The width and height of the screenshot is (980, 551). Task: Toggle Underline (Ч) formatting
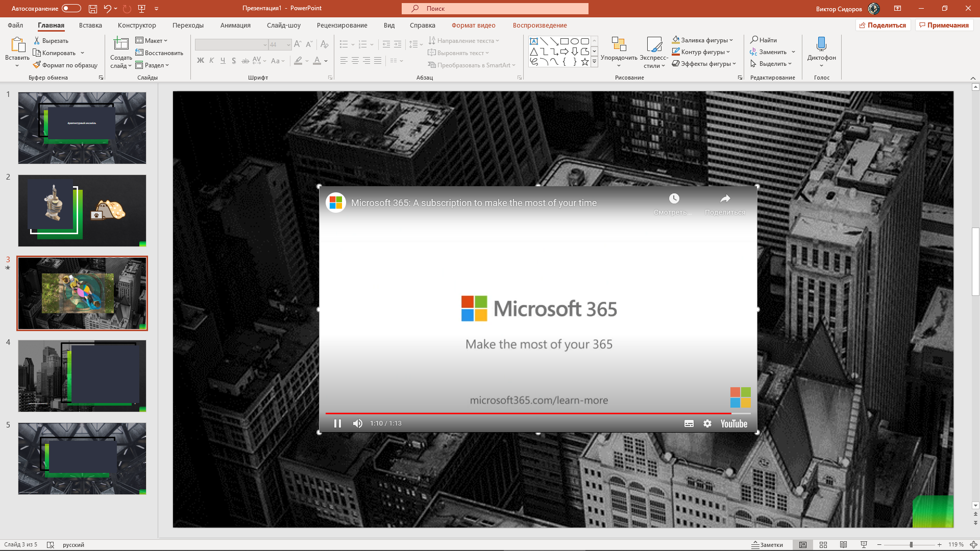[223, 61]
